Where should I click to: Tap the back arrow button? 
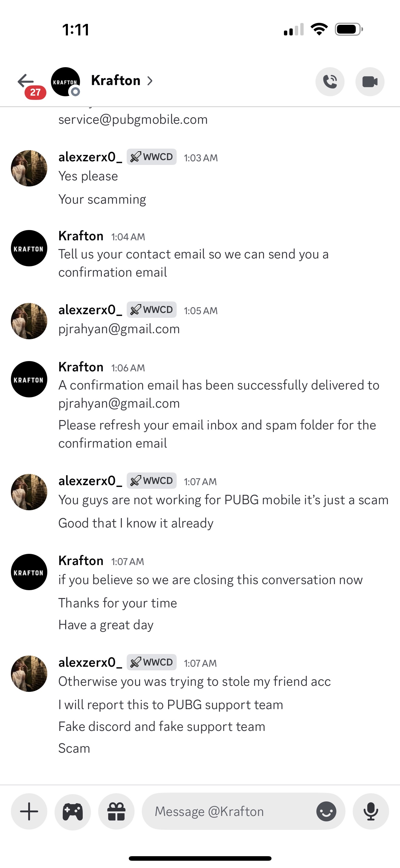pyautogui.click(x=26, y=81)
